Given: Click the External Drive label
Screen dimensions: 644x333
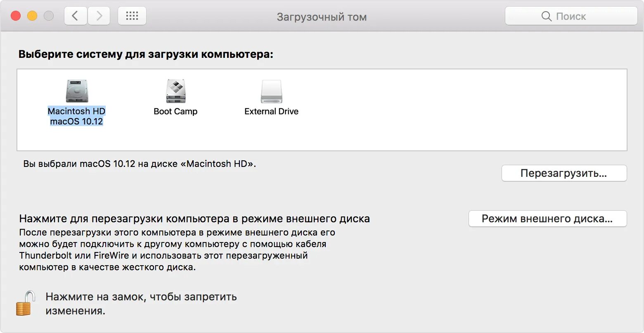Looking at the screenshot, I should click(271, 111).
